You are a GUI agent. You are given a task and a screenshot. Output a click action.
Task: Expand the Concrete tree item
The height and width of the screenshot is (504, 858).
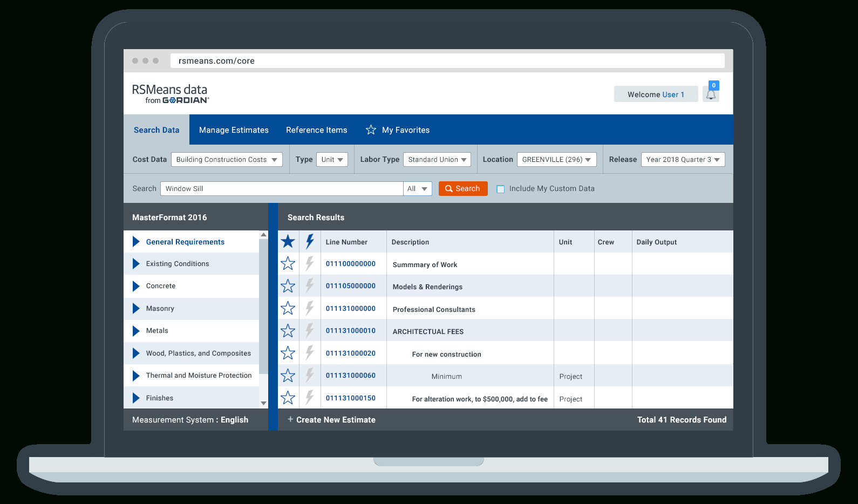137,286
